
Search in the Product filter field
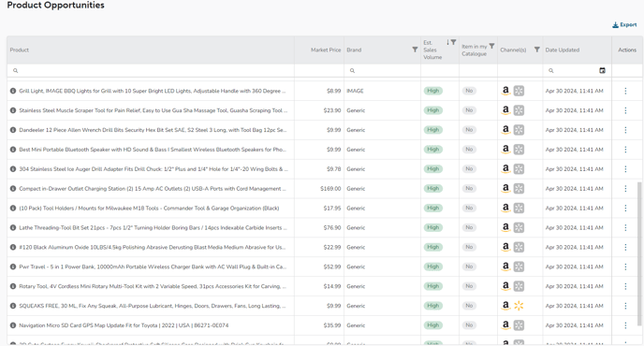click(x=151, y=70)
